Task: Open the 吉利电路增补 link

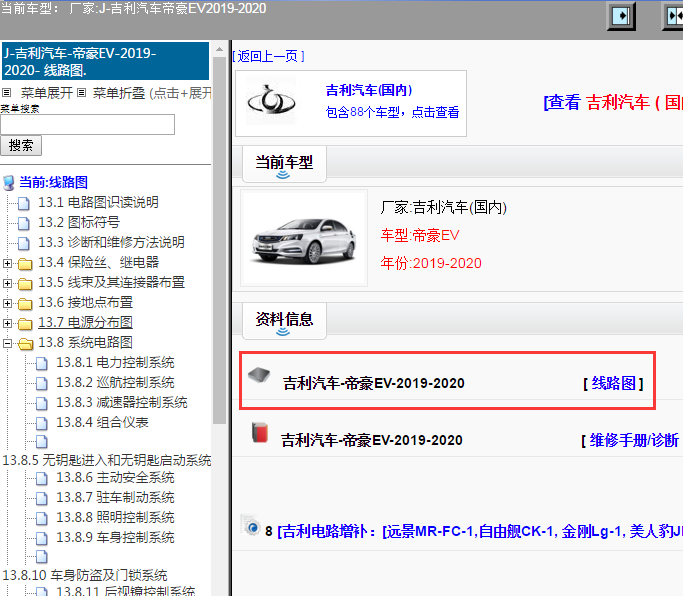Action: click(479, 532)
